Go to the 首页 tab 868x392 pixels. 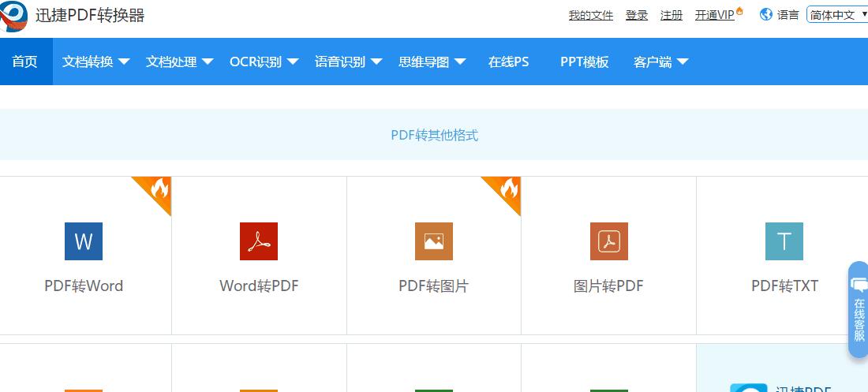coord(25,62)
